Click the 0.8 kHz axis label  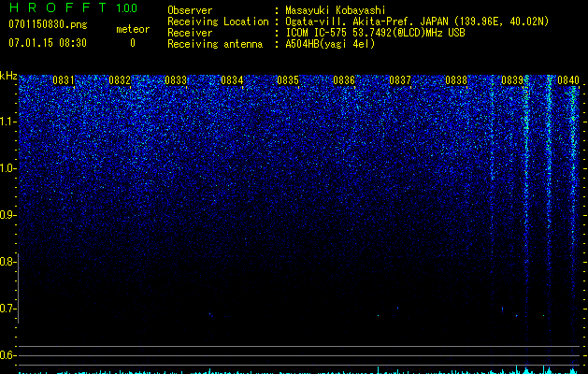(7, 262)
